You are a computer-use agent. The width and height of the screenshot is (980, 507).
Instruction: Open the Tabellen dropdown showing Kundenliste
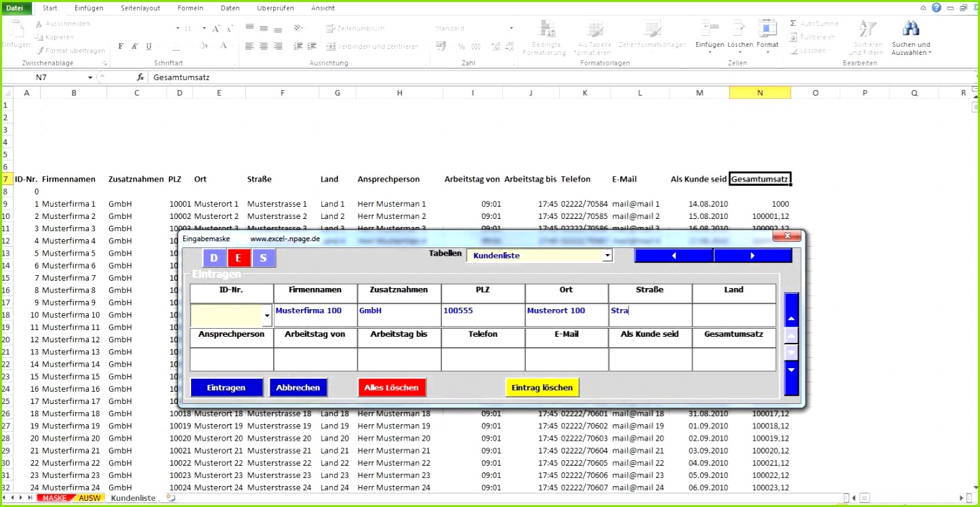click(608, 256)
